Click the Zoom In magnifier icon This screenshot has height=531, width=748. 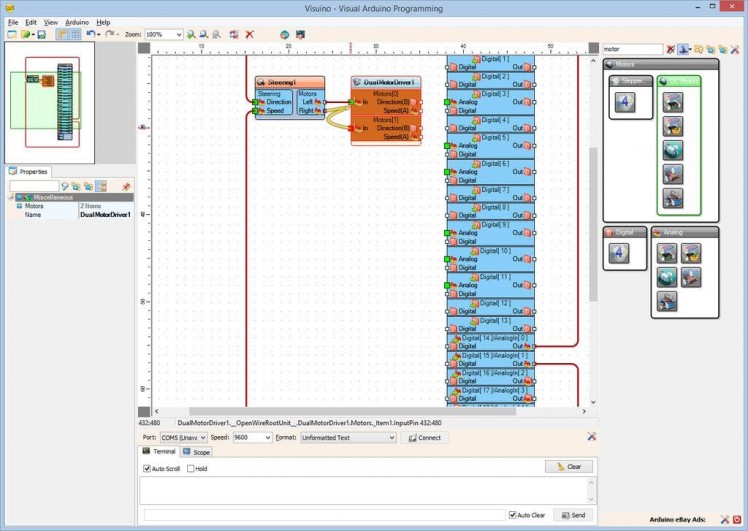tap(191, 34)
